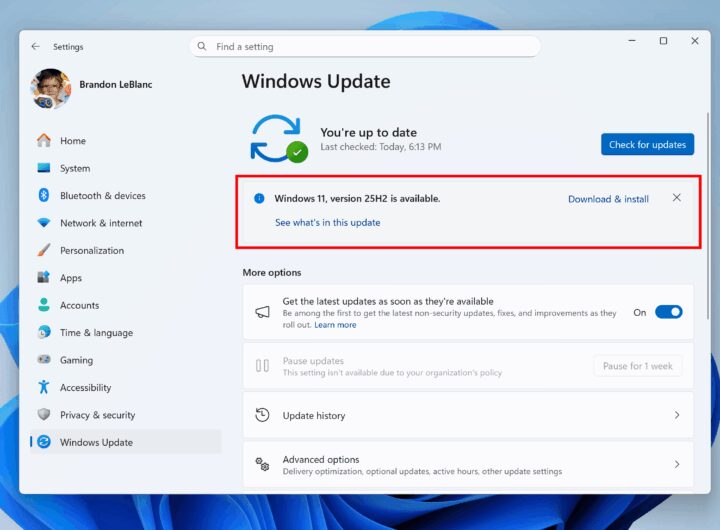Select Time & language in sidebar
This screenshot has width=720, height=530.
(x=96, y=333)
